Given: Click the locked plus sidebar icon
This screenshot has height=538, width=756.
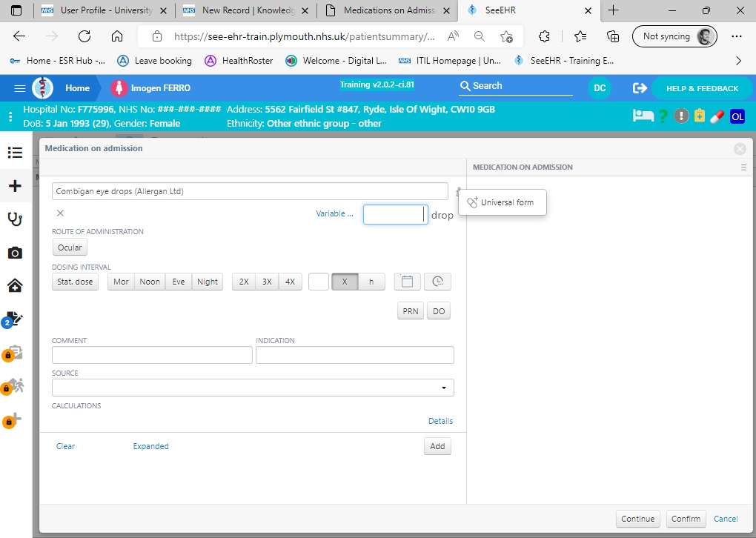Looking at the screenshot, I should pos(13,420).
